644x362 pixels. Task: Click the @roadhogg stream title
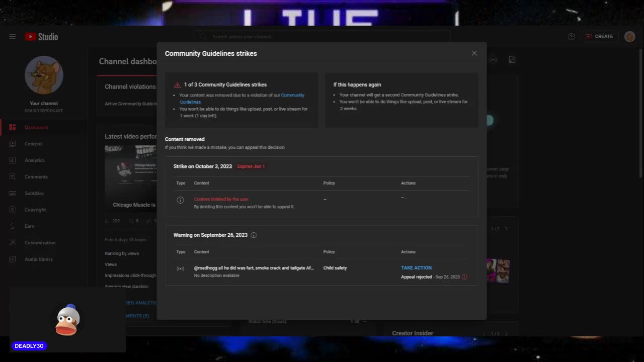tap(254, 268)
